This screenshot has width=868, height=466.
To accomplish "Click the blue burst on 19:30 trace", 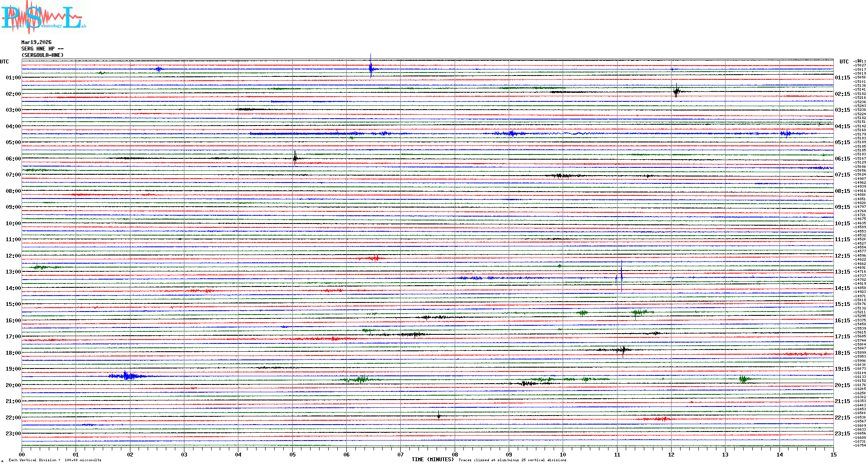I will (x=126, y=376).
